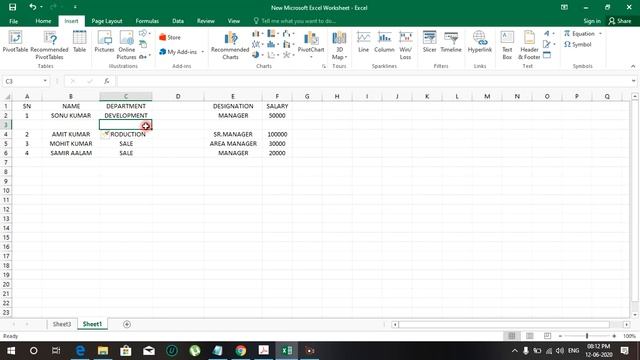Switch to the Review tab
The image size is (640, 360).
click(x=205, y=21)
